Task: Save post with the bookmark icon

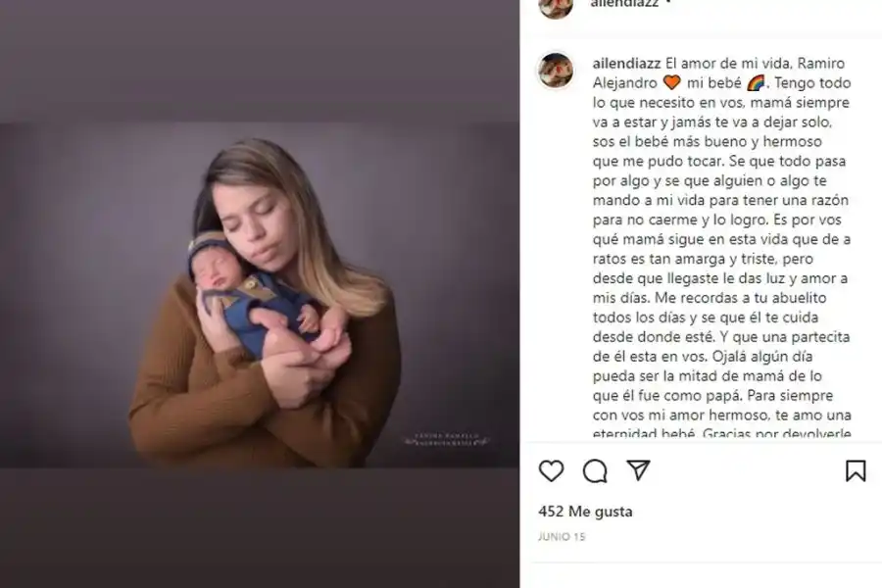Action: pos(856,471)
